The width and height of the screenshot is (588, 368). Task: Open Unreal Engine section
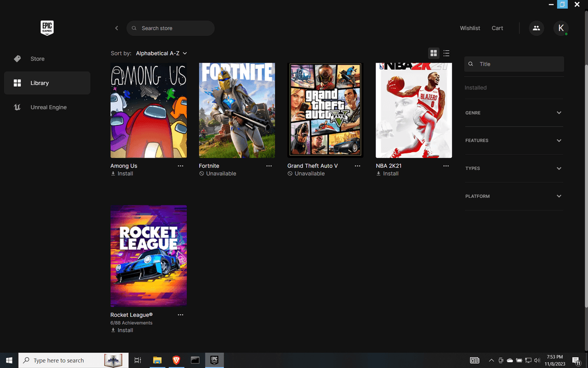tap(47, 107)
